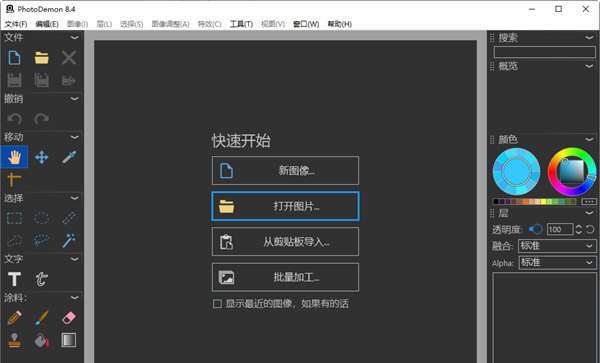The width and height of the screenshot is (600, 363).
Task: Click the 从剪贴板导入 import button
Action: (x=285, y=242)
